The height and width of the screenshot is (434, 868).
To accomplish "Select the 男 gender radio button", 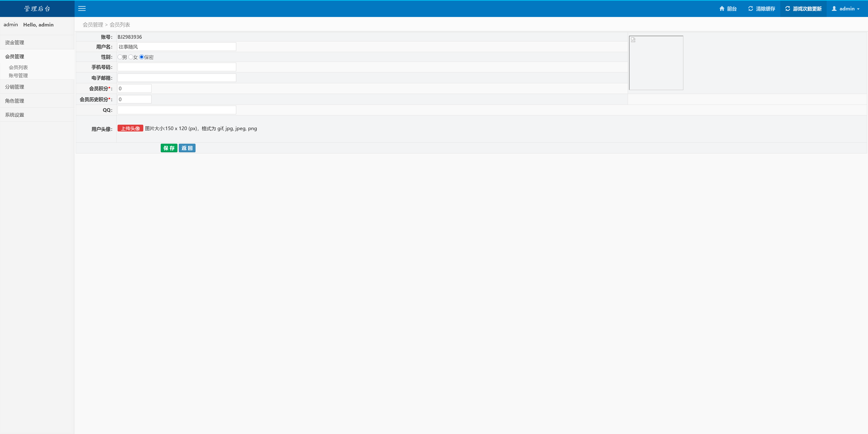I will click(120, 57).
